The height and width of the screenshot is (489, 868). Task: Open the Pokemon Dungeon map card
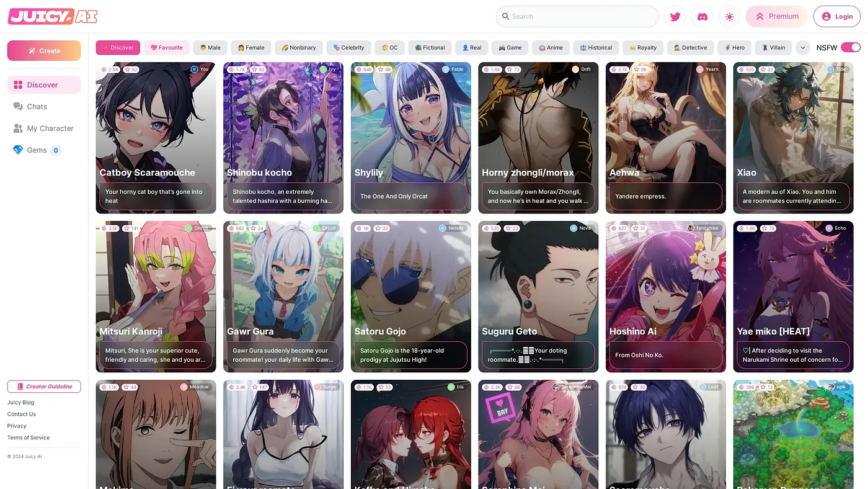coord(793,434)
